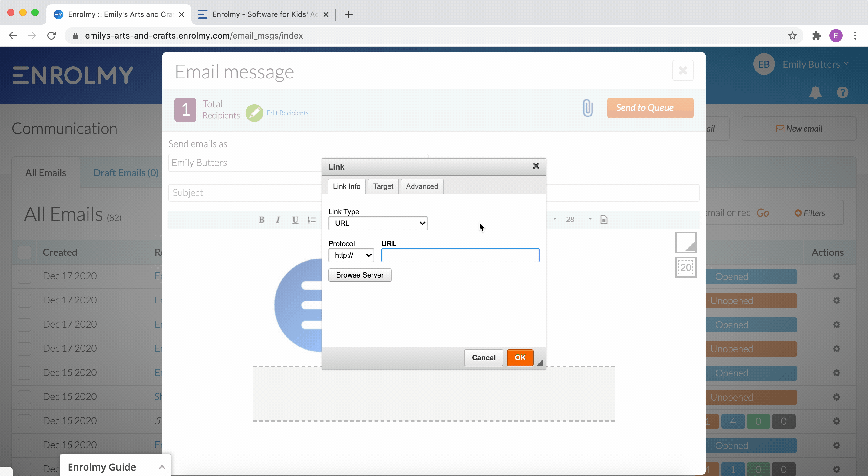Go back with the browser back arrow
The width and height of the screenshot is (868, 476).
(12, 35)
